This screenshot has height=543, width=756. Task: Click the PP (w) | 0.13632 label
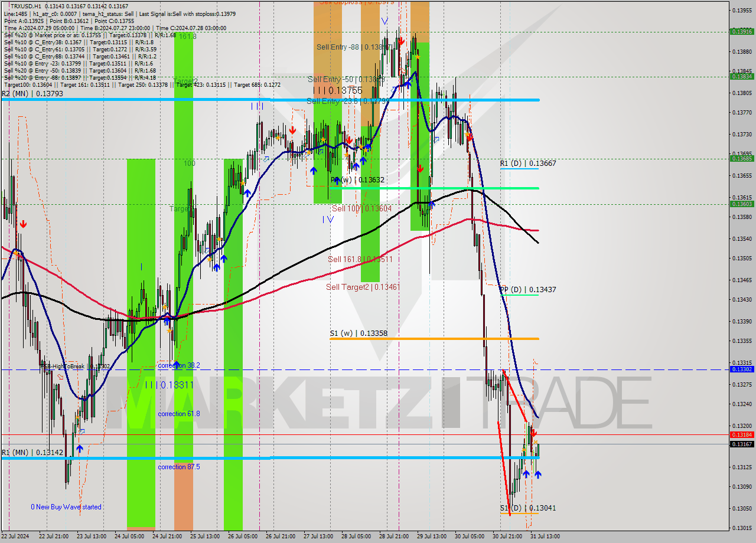357,179
